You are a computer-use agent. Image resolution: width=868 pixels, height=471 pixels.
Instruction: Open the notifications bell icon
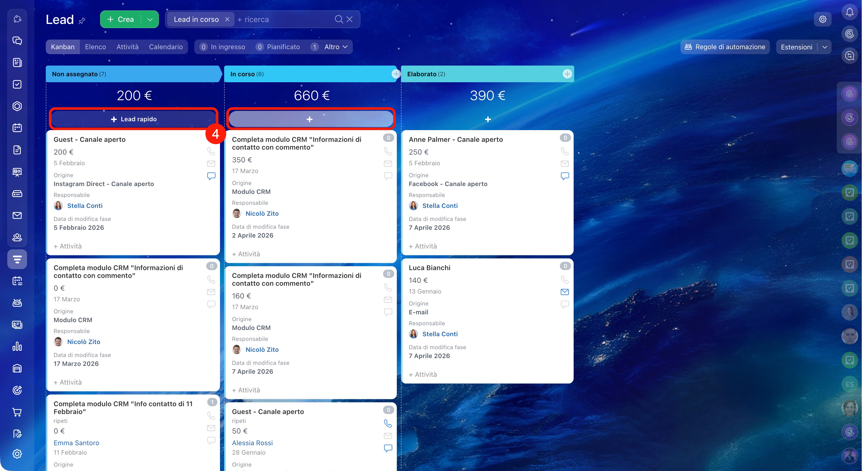pos(850,12)
